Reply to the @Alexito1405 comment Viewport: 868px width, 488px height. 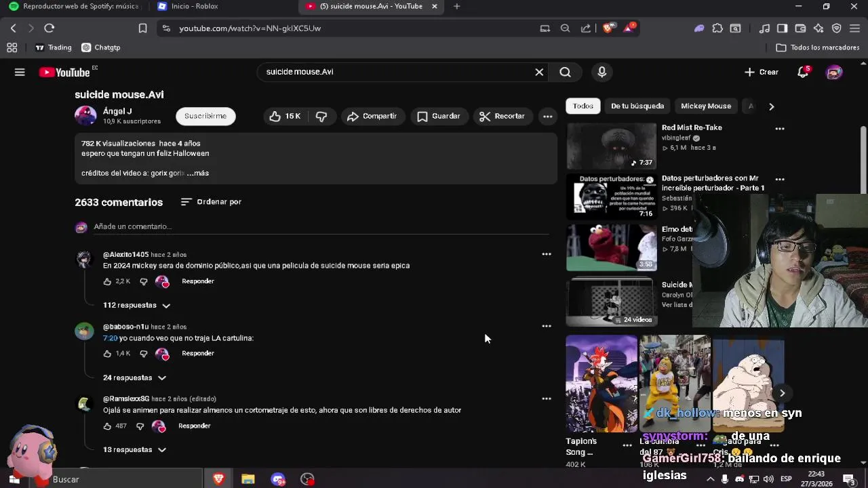[x=197, y=281]
